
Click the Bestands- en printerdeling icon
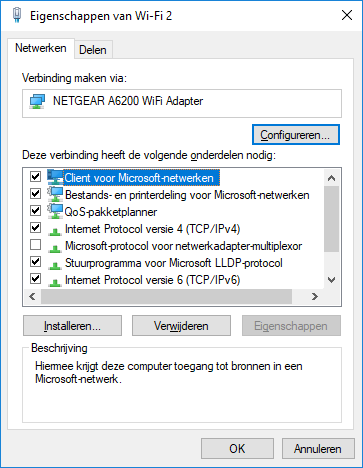[x=55, y=194]
